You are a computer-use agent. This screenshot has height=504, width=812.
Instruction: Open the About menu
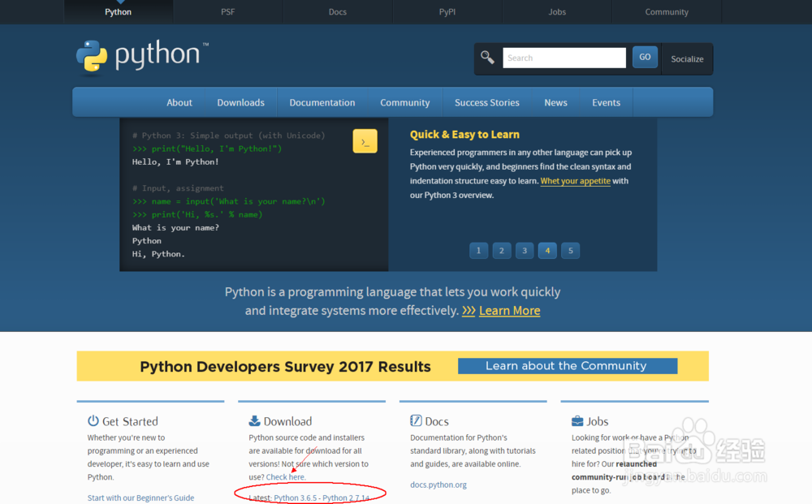(179, 102)
